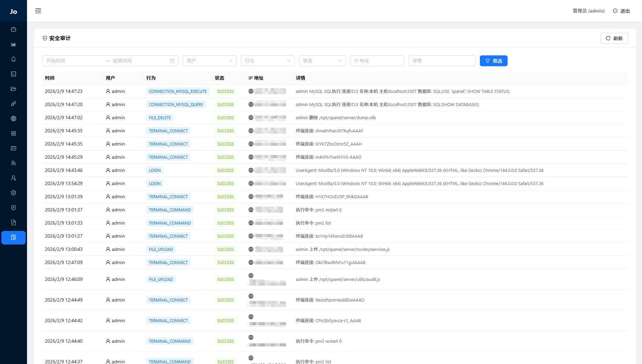Open the settings gear sidebar icon
This screenshot has width=642, height=364.
coord(14,193)
